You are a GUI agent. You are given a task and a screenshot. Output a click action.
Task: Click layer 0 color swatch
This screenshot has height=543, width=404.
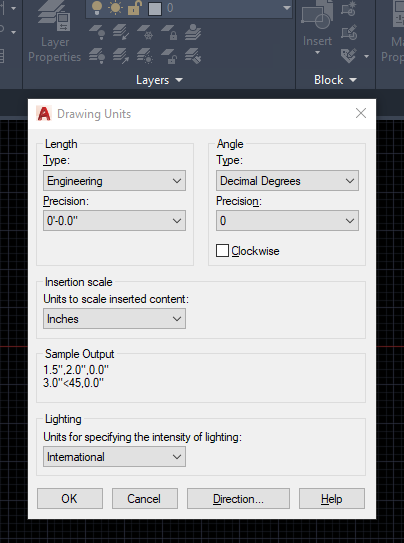[x=155, y=8]
